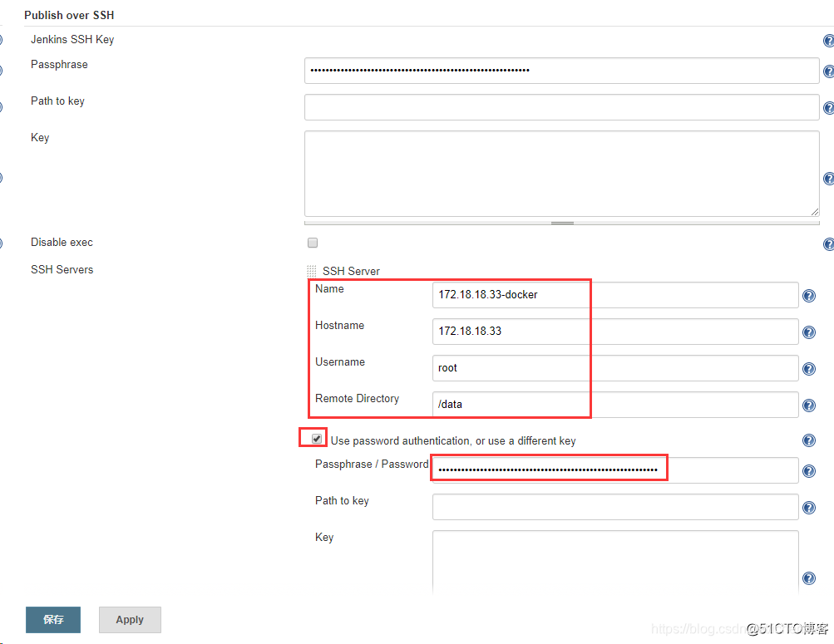Click the Apply button
Image resolution: width=834 pixels, height=644 pixels.
[130, 620]
